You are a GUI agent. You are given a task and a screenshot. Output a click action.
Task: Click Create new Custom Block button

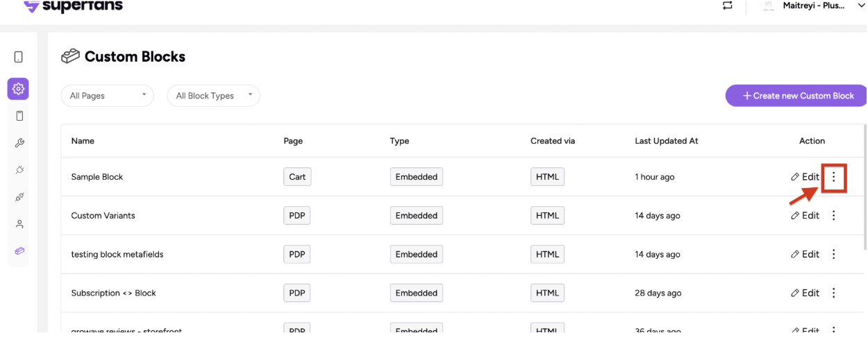(797, 96)
